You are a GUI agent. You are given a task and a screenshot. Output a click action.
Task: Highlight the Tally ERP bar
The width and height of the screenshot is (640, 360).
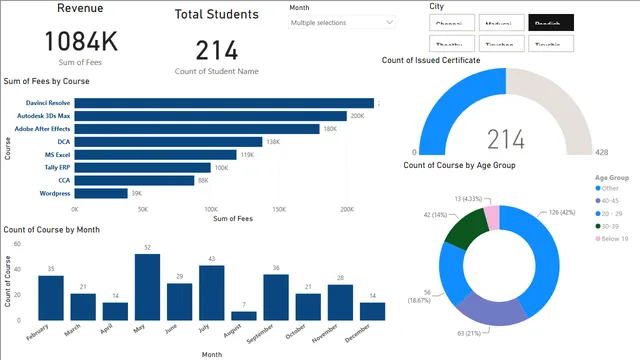[x=142, y=168]
